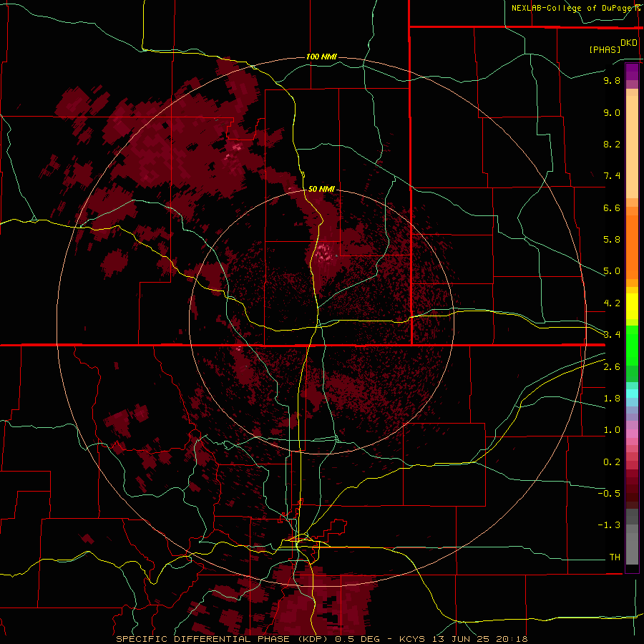
Task: Pick the purple segment atop the color bar
Action: pos(632,72)
